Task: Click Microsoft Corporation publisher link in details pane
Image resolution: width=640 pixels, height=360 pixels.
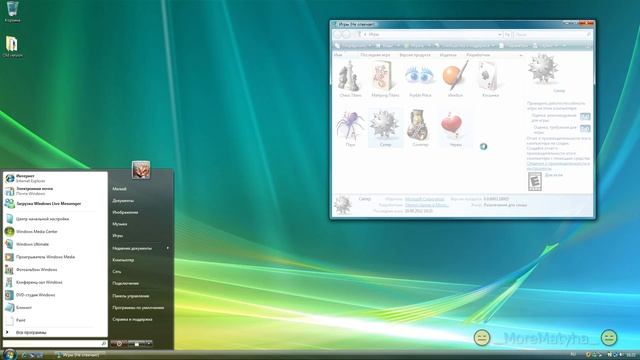Action: pos(424,199)
